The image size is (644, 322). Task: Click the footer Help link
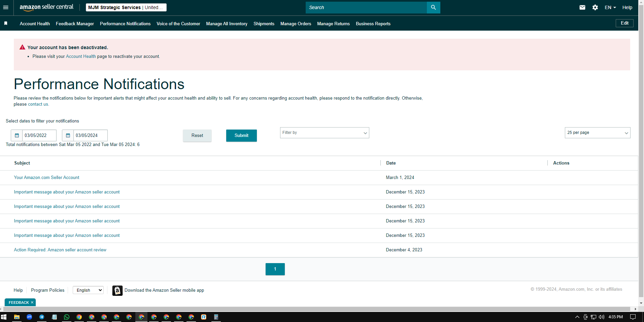click(18, 290)
